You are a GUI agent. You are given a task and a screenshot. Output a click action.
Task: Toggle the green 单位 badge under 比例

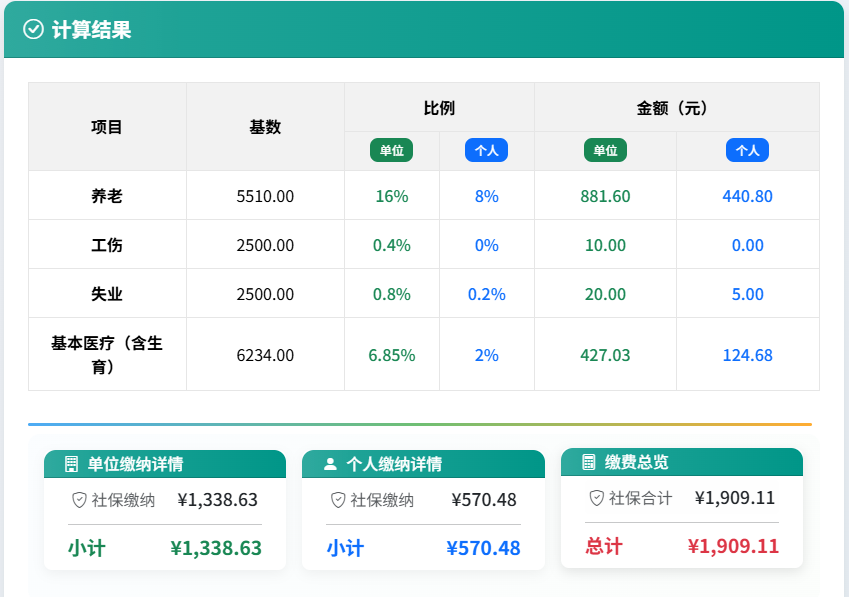tap(391, 150)
